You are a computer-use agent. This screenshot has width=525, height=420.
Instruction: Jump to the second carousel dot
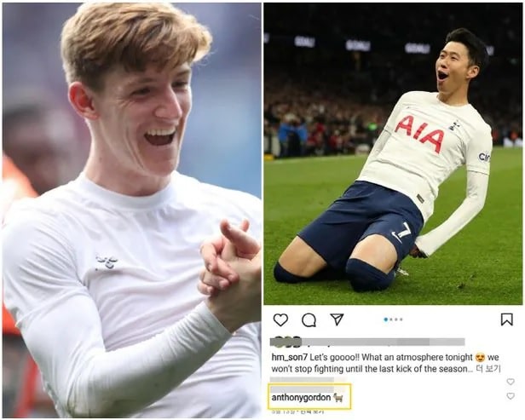coord(391,319)
